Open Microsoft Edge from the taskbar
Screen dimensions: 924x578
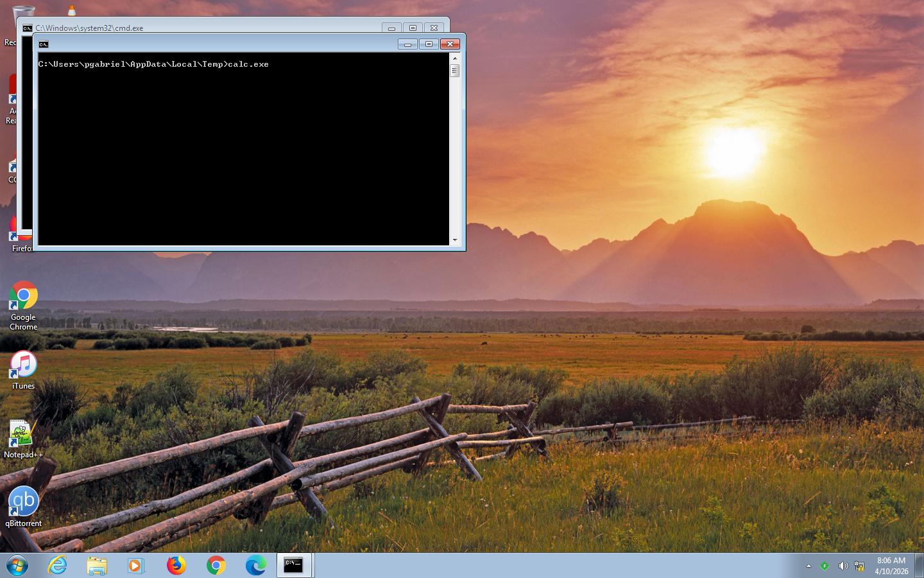[255, 566]
